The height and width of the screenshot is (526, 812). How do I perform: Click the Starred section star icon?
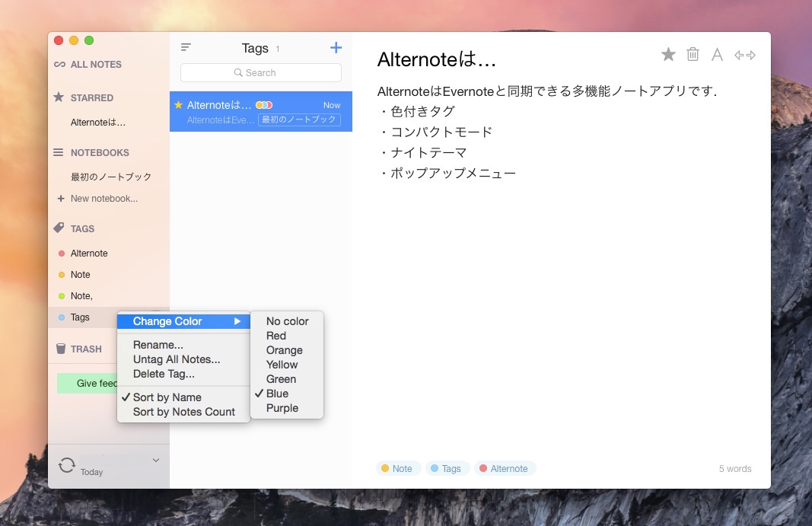pos(59,97)
